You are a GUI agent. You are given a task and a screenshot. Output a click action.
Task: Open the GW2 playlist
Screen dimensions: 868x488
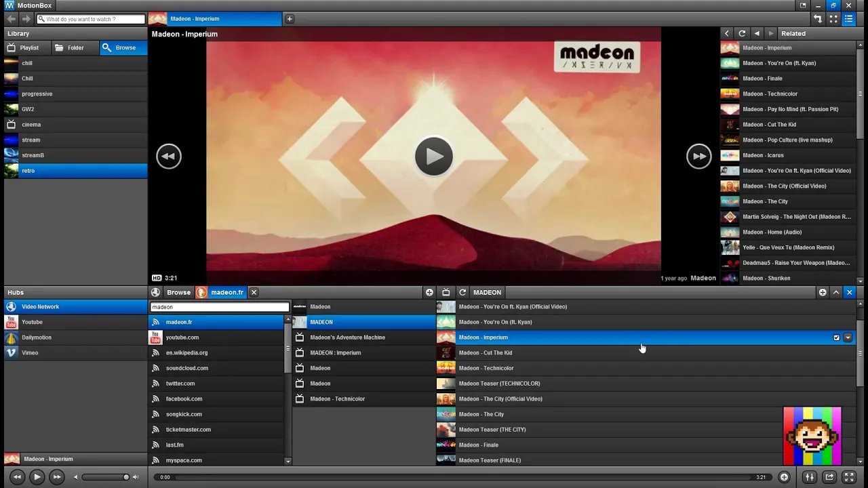(x=75, y=109)
